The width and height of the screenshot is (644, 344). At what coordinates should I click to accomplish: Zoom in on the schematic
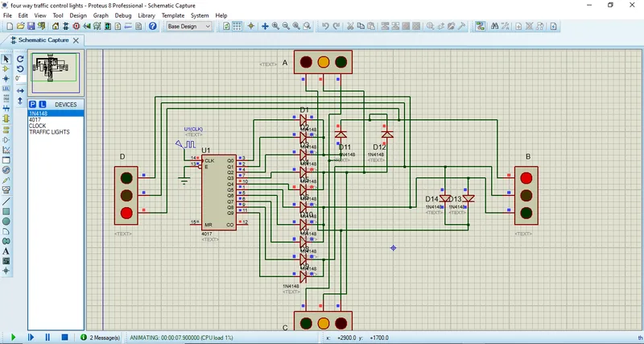click(275, 27)
